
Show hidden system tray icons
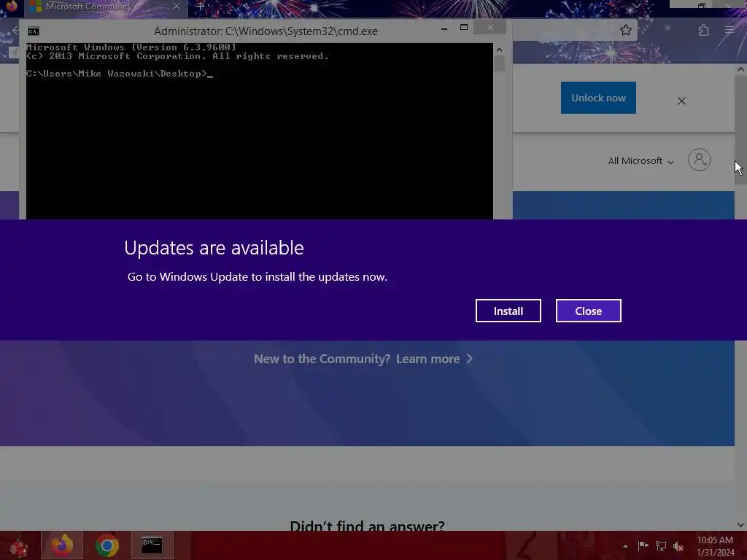pyautogui.click(x=625, y=546)
